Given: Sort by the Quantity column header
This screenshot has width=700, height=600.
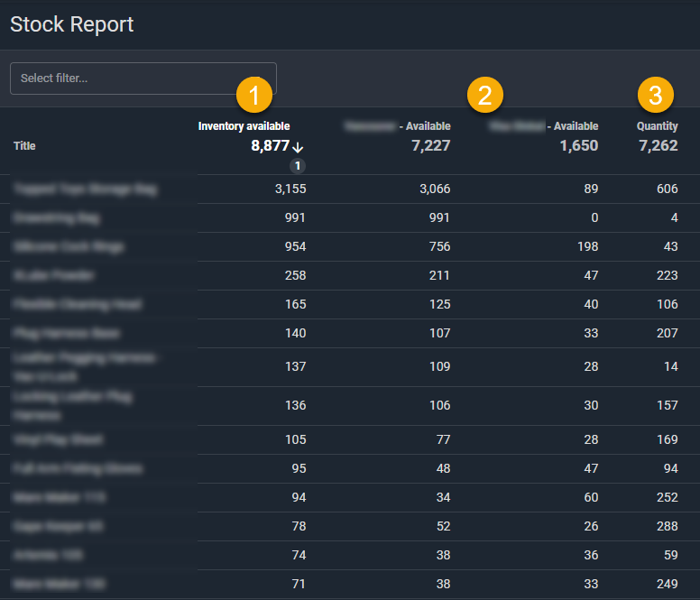Looking at the screenshot, I should point(657,126).
